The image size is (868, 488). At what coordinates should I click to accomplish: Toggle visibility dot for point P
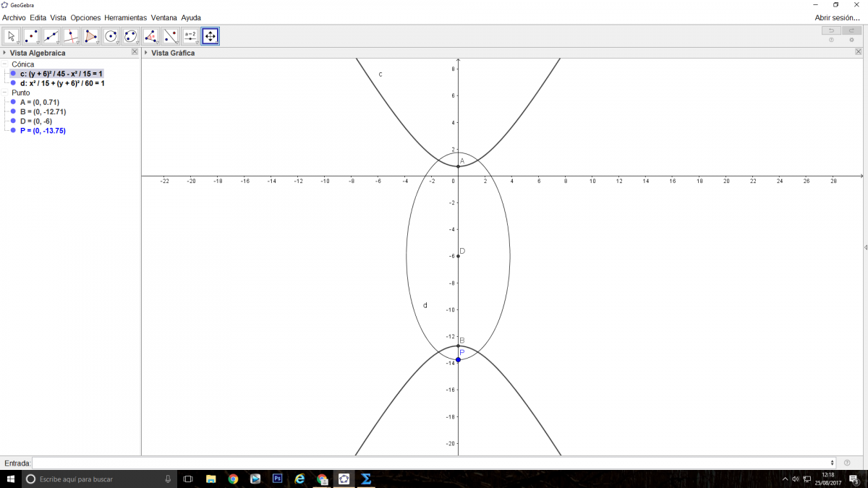(13, 131)
